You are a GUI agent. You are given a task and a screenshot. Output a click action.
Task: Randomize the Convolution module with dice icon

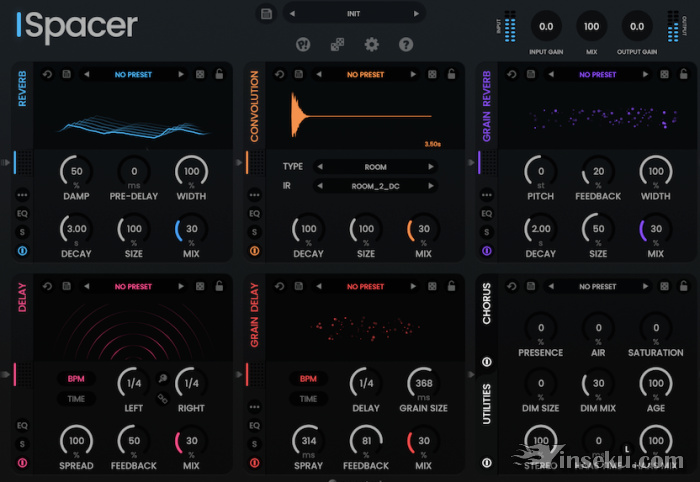pyautogui.click(x=432, y=74)
